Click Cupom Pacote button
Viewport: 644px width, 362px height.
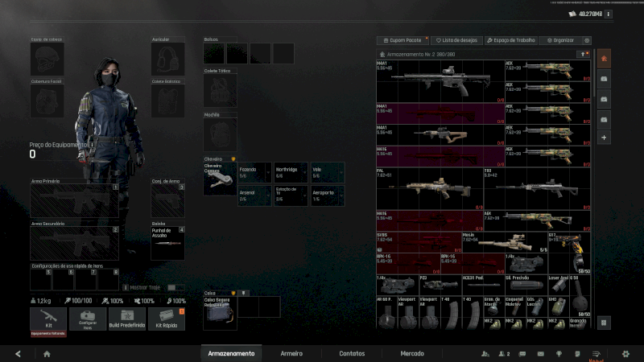402,40
